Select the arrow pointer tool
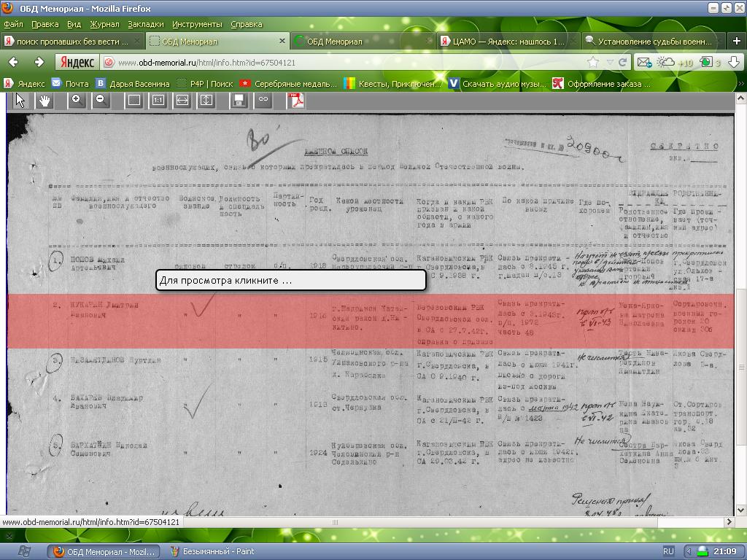Screen dimensions: 747x560 pos(20,101)
